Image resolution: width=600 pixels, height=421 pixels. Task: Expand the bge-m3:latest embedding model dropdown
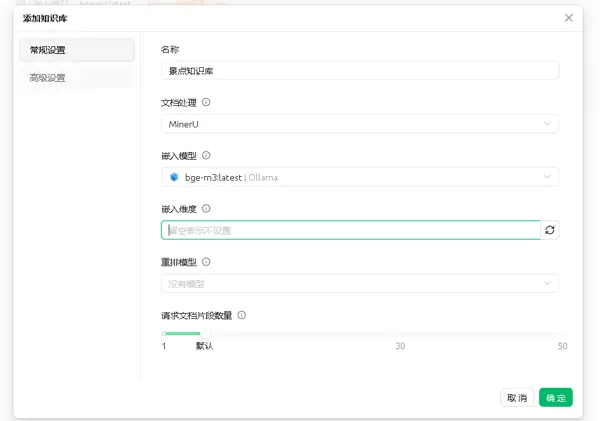coord(359,177)
